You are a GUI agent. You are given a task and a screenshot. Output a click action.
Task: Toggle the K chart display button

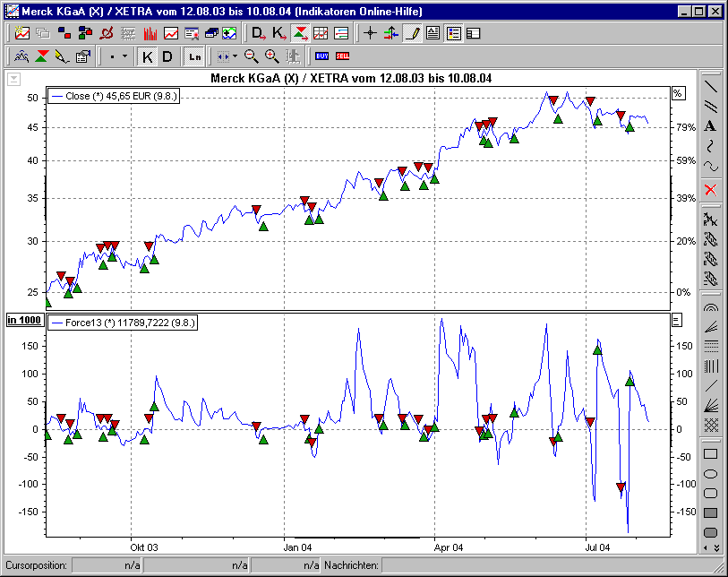click(x=147, y=55)
